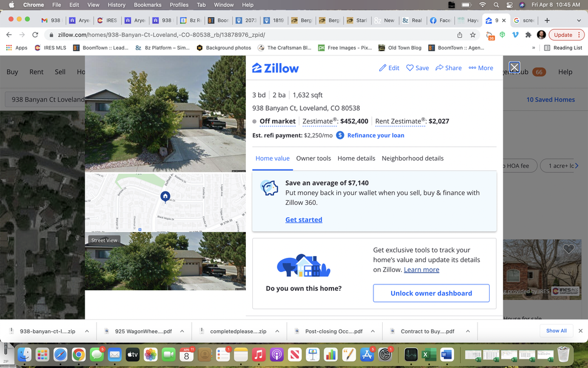588x368 pixels.
Task: Click the 938 Banyan Ct Loveland search field
Action: point(45,100)
